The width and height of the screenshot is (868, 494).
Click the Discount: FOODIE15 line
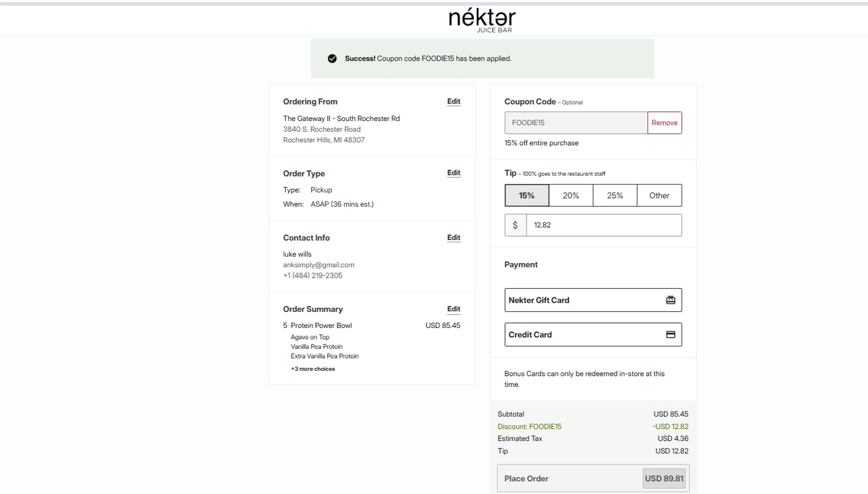(x=529, y=427)
